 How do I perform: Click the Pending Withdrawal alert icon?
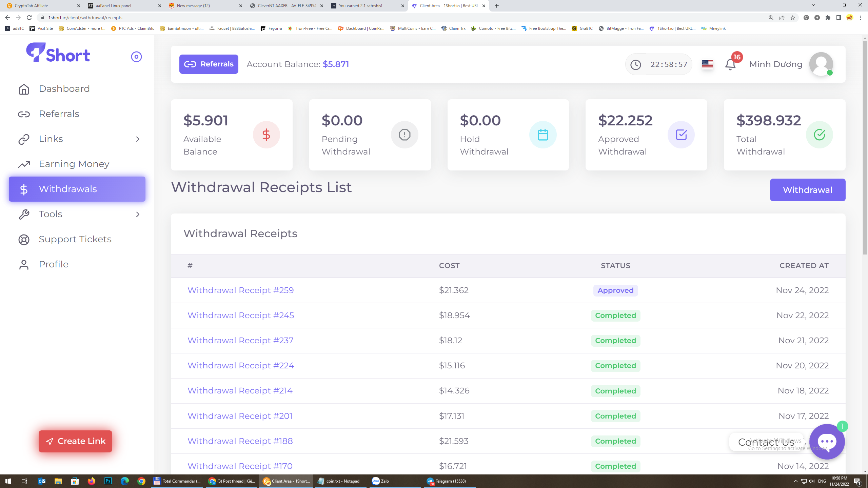click(405, 135)
